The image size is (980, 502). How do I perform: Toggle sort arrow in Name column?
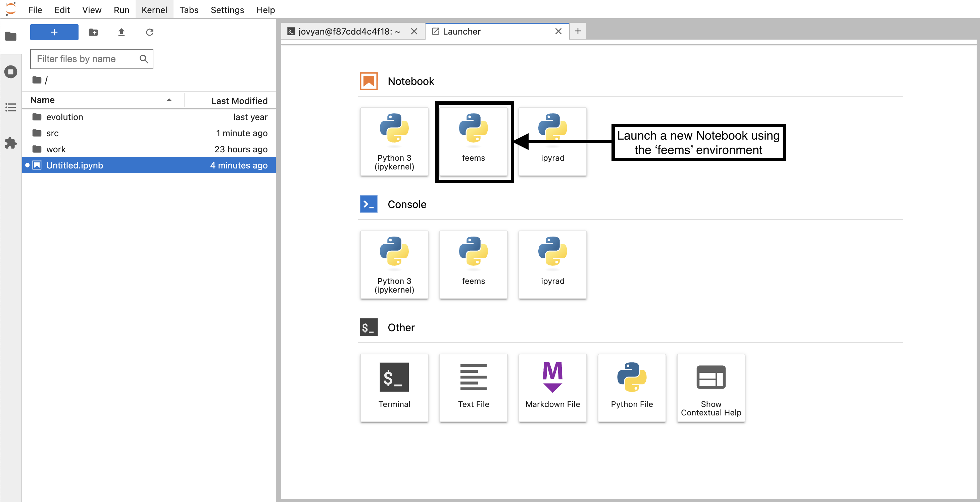click(x=169, y=100)
